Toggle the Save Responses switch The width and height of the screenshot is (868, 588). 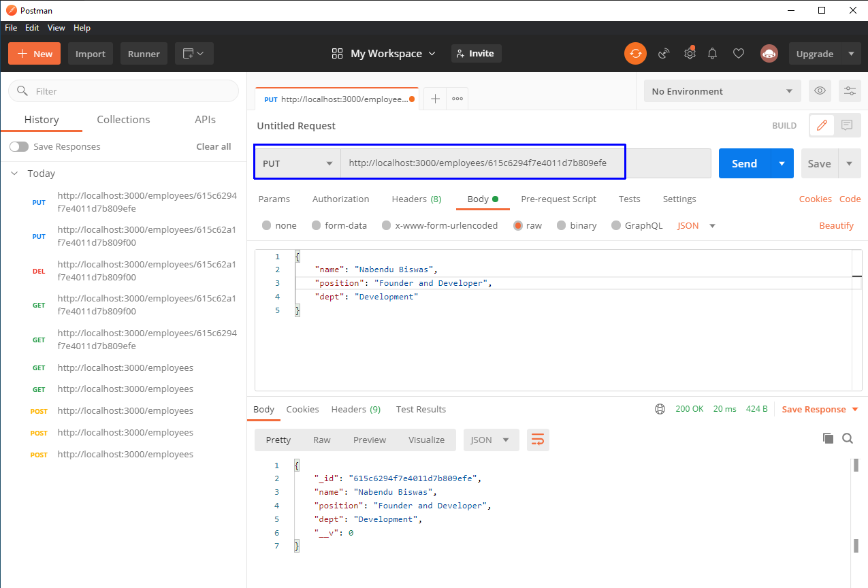[19, 146]
